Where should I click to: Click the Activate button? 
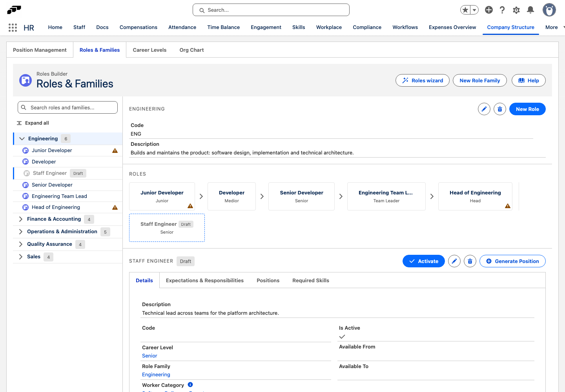(424, 261)
